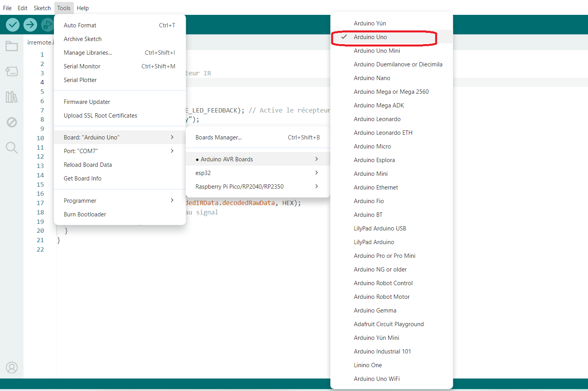Select the Arduino Mega ADK board
Screen dimensions: 588x391
click(392, 105)
